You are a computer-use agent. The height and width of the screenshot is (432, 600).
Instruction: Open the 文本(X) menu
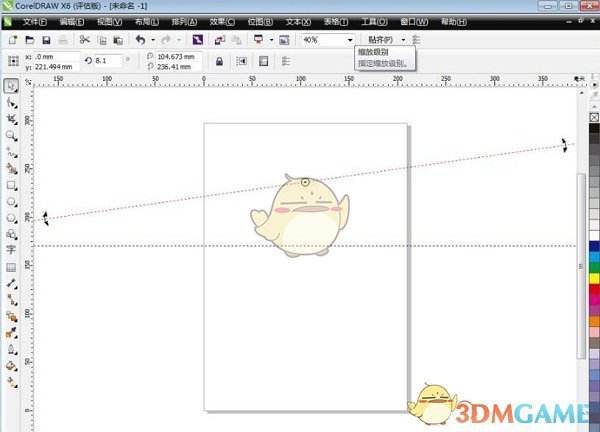tap(298, 22)
